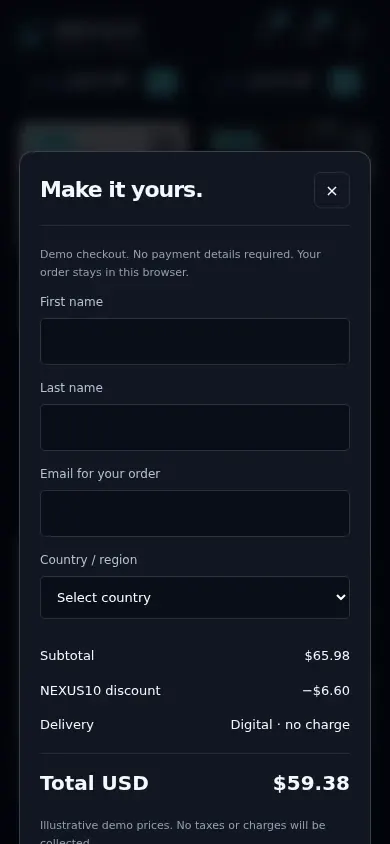Click the 'Last name' label
The width and height of the screenshot is (390, 844).
click(x=72, y=388)
